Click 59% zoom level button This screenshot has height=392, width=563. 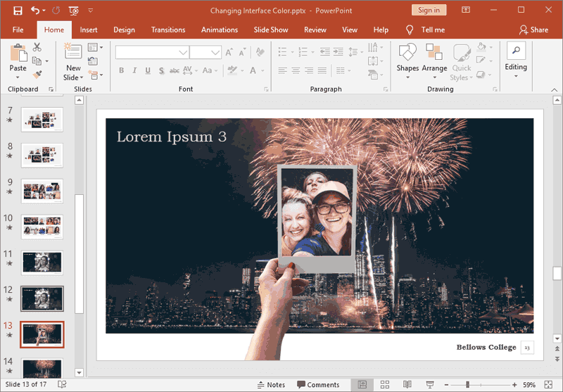click(x=529, y=385)
